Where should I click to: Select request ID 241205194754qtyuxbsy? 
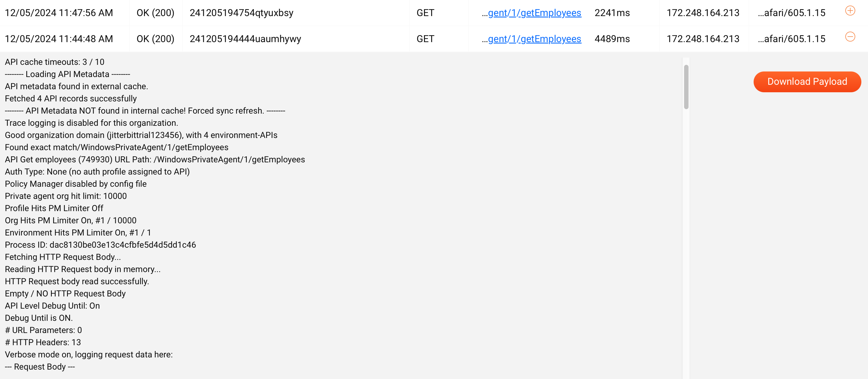point(241,13)
